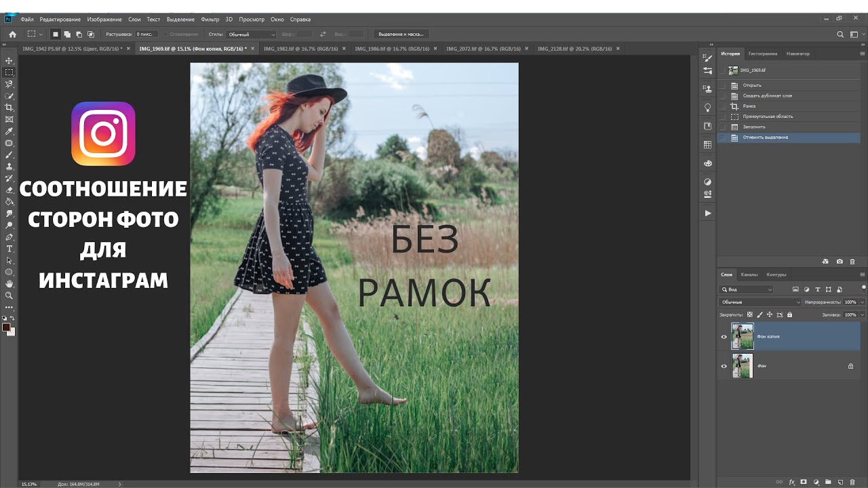Select the Hand tool

[9, 284]
